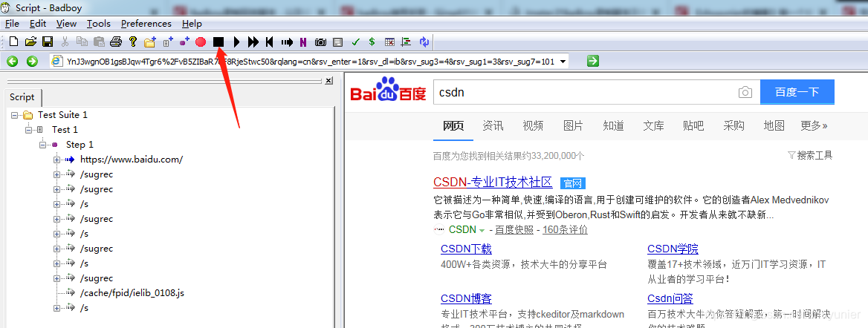Open 搜索工具 search tools filter

[810, 155]
